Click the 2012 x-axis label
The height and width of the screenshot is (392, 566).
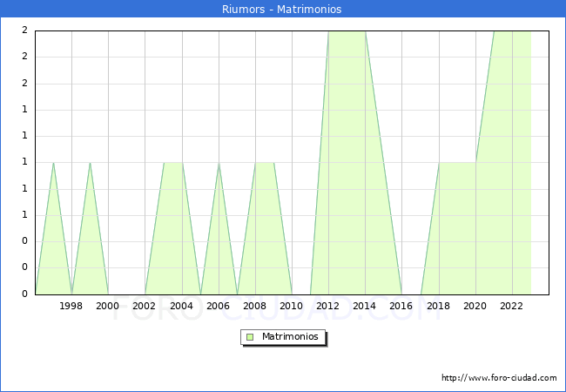coord(327,306)
